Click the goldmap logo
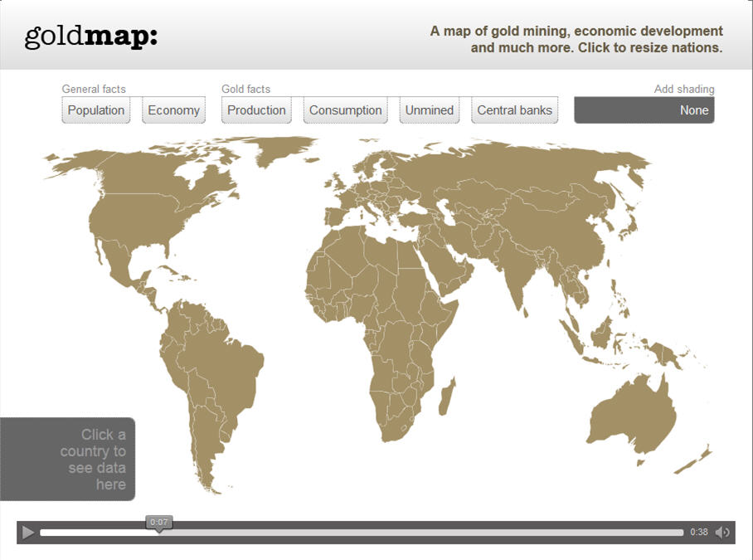Image resolution: width=753 pixels, height=560 pixels. click(x=90, y=37)
